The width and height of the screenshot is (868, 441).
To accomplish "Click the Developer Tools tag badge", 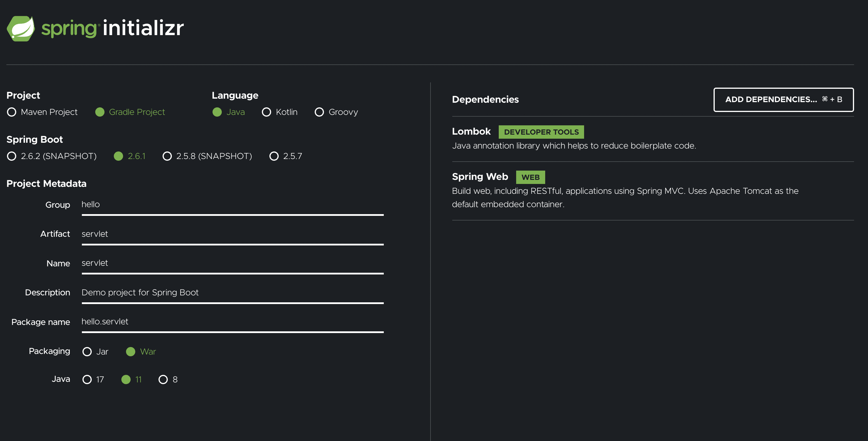I will click(x=541, y=132).
